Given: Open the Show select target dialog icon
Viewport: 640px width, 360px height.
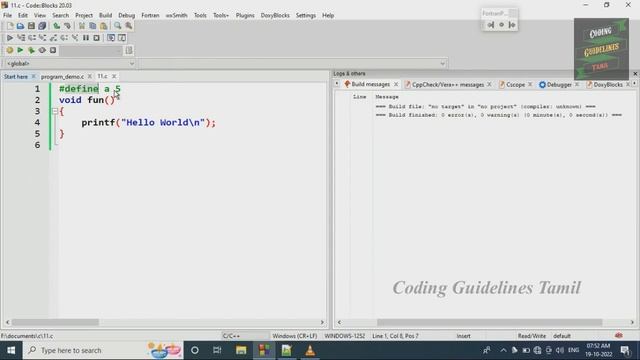Looking at the screenshot, I should click(x=129, y=50).
